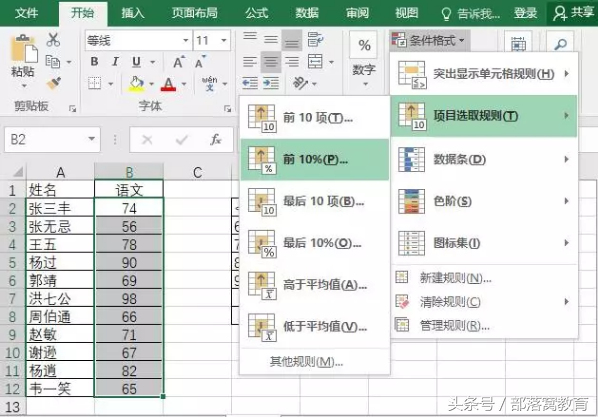Image resolution: width=598 pixels, height=417 pixels.
Task: Select 最后 10%(O) rule
Action: 315,243
